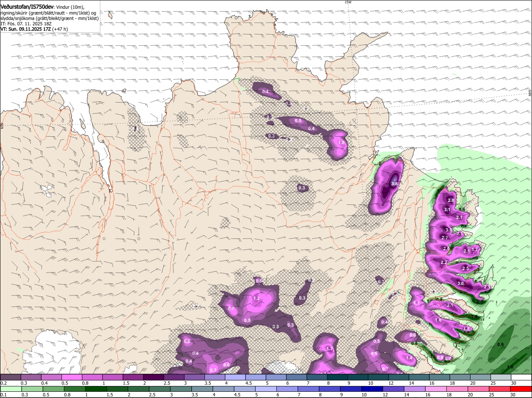
Task: Select green-scale swatch between 0.3 and 0.5
Action: 32,389
